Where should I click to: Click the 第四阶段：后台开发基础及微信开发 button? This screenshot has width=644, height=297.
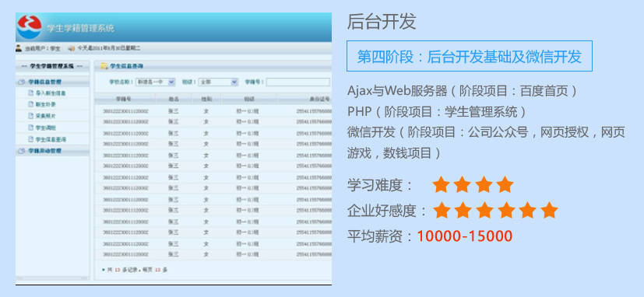point(470,56)
